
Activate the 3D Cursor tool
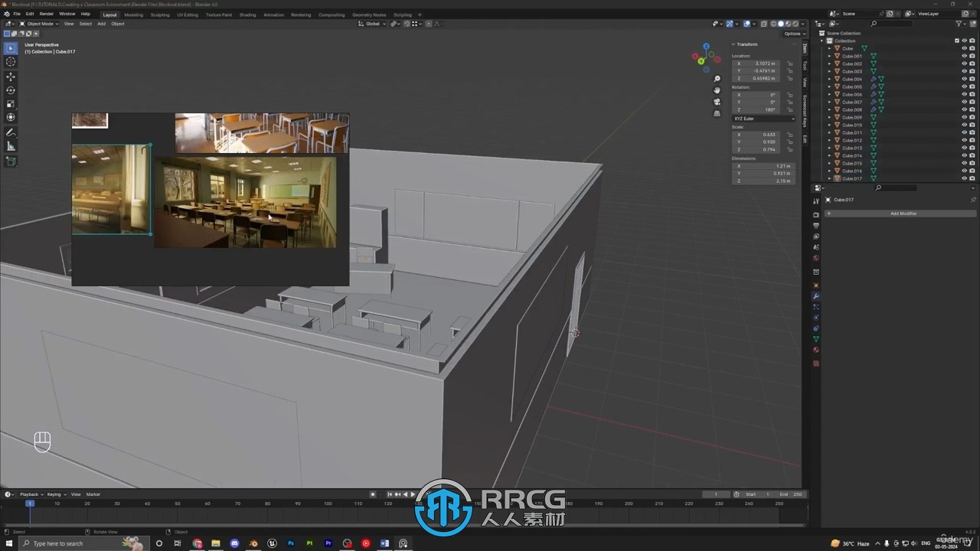click(11, 62)
